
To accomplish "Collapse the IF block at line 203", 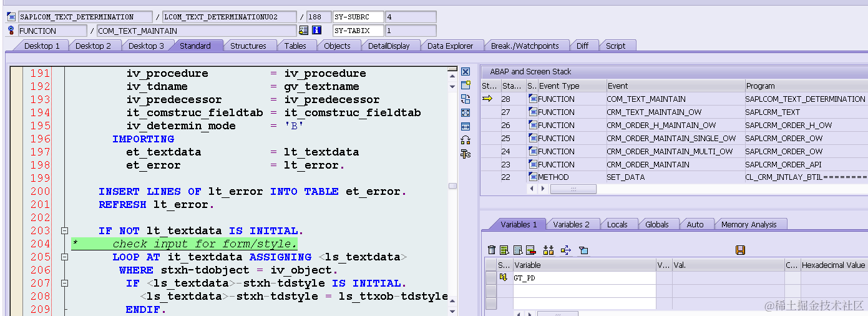I will [64, 231].
